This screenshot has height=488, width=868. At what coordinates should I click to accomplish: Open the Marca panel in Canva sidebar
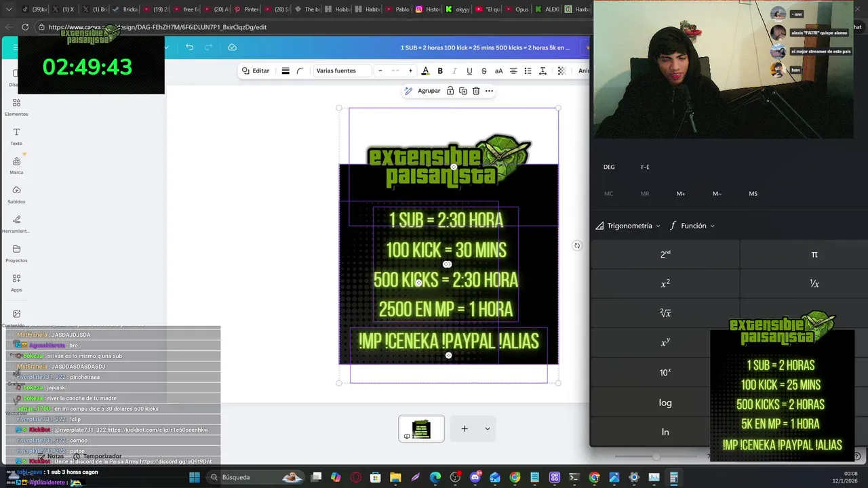pyautogui.click(x=16, y=165)
